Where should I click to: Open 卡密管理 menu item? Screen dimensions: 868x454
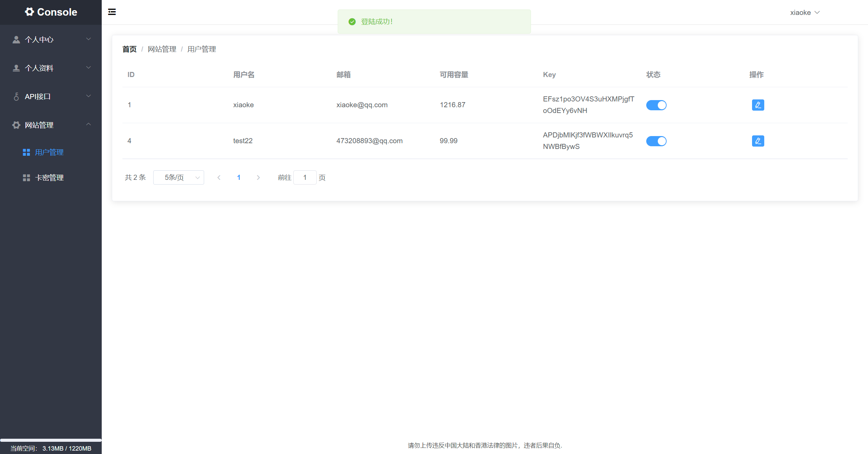(x=50, y=178)
